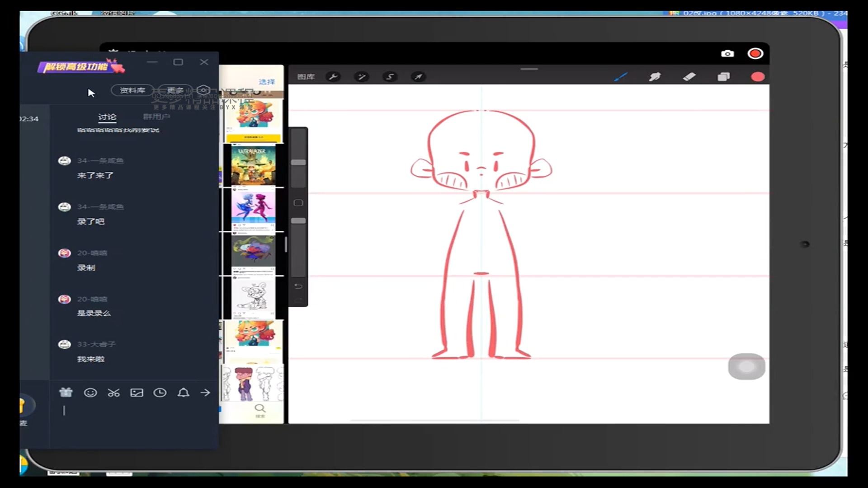Open the Actions wrench menu

click(x=333, y=77)
